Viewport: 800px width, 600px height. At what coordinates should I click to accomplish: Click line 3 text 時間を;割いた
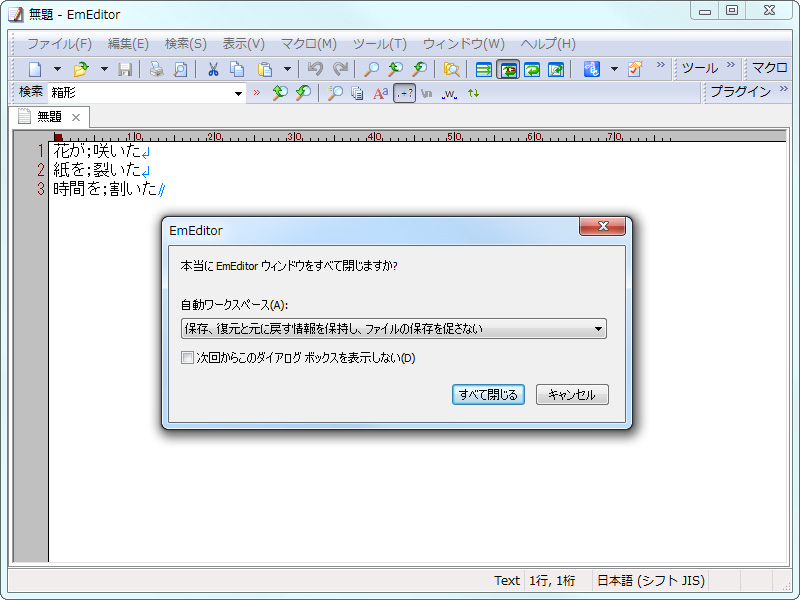[x=105, y=189]
